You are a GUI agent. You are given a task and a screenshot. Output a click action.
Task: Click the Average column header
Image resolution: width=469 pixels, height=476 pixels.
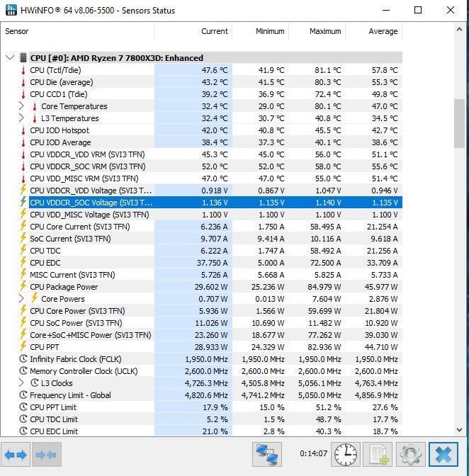pos(373,31)
